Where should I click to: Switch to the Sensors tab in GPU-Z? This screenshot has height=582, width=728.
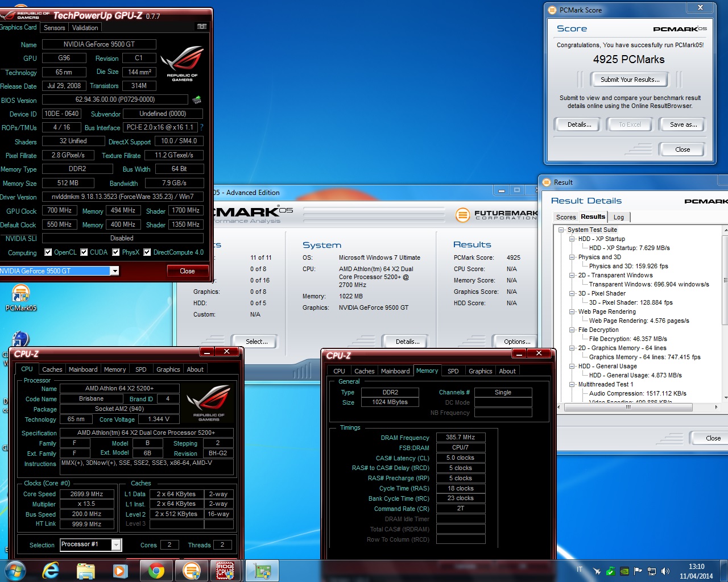coord(55,27)
